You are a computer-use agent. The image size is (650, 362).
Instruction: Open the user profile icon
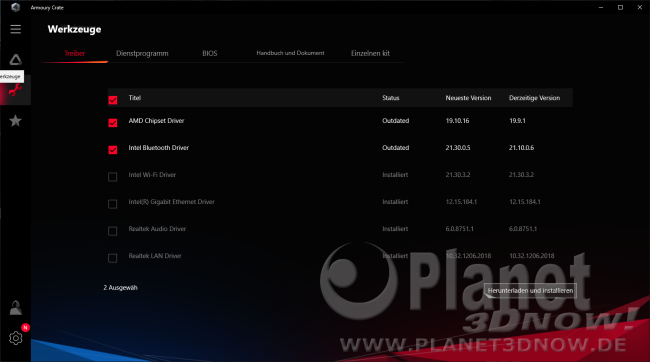pyautogui.click(x=16, y=308)
